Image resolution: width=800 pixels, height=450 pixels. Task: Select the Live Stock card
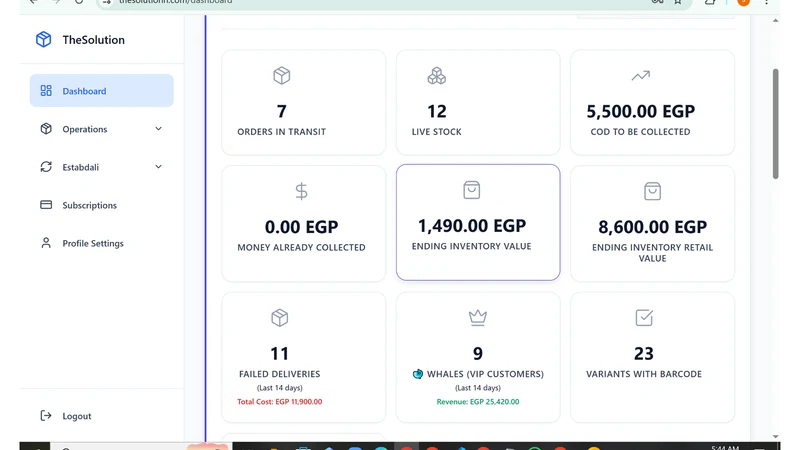[478, 102]
